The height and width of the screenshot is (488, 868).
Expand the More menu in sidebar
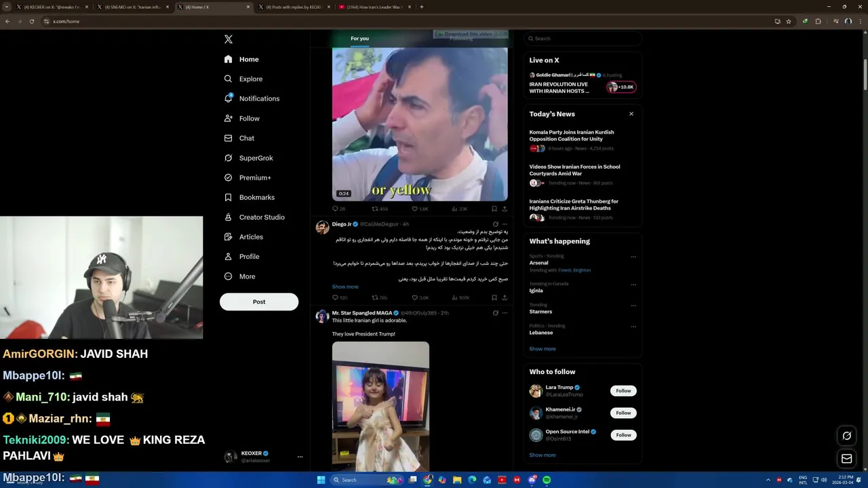coord(239,277)
